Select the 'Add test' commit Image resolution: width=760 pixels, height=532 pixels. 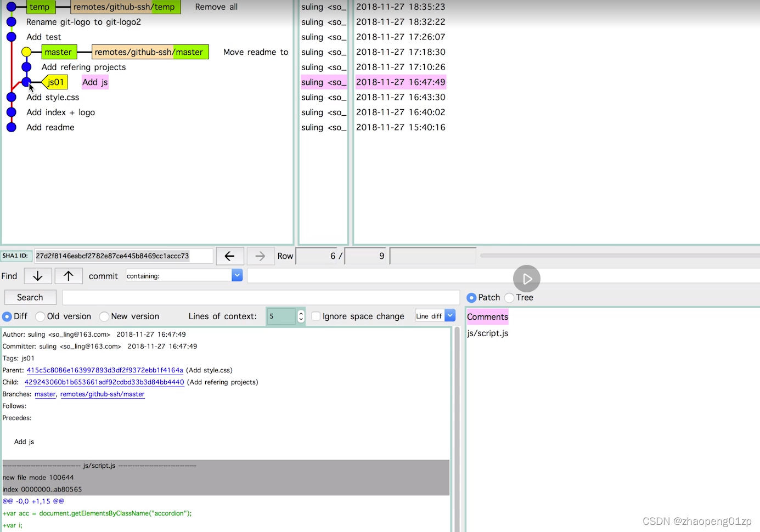pos(44,37)
